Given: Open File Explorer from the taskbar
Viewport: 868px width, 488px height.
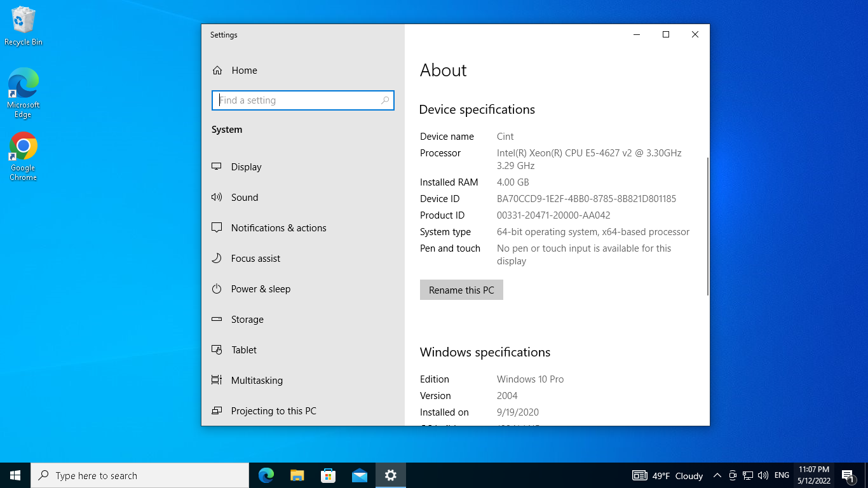Looking at the screenshot, I should [297, 475].
